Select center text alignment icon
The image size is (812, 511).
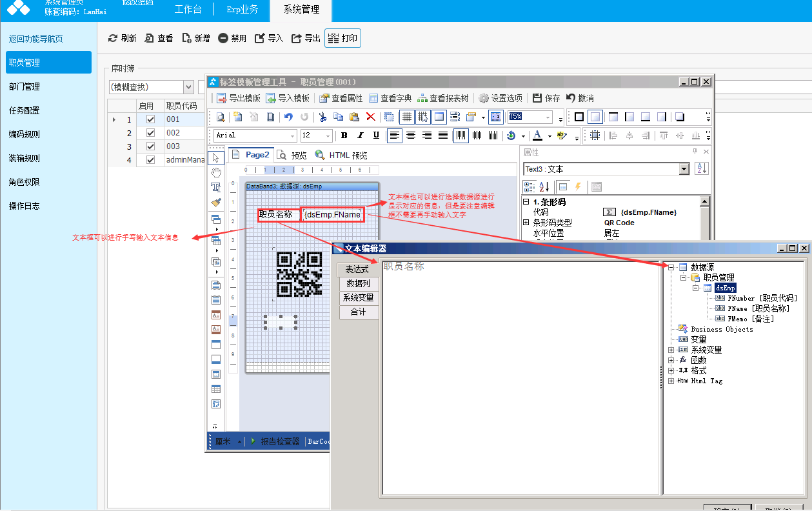point(411,135)
